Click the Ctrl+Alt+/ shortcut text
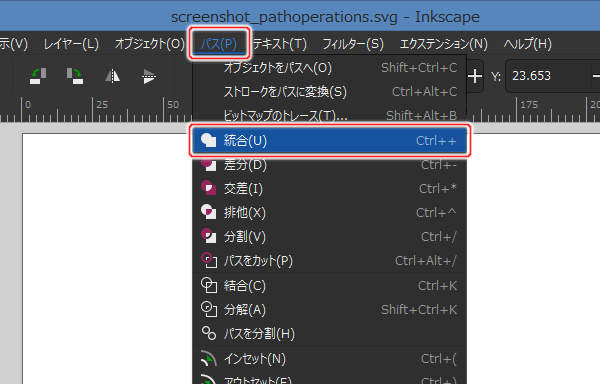The image size is (600, 384). point(426,261)
